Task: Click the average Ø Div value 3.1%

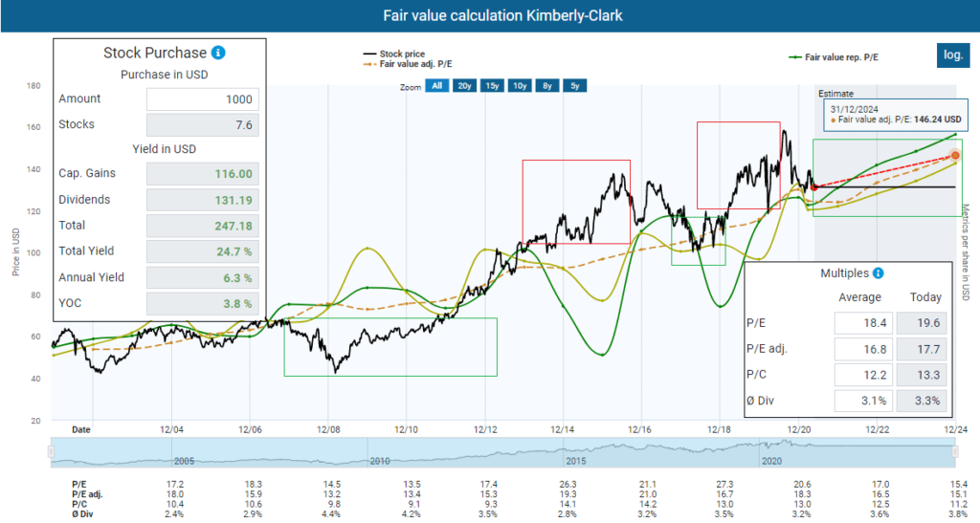Action: pos(862,400)
